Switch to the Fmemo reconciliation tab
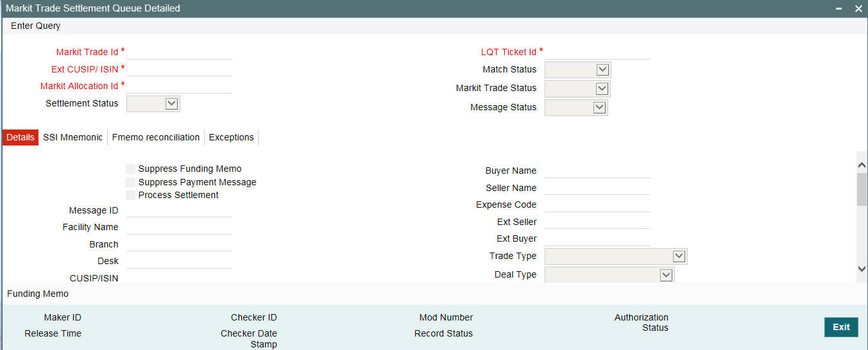Viewport: 868px width, 350px height. tap(156, 137)
